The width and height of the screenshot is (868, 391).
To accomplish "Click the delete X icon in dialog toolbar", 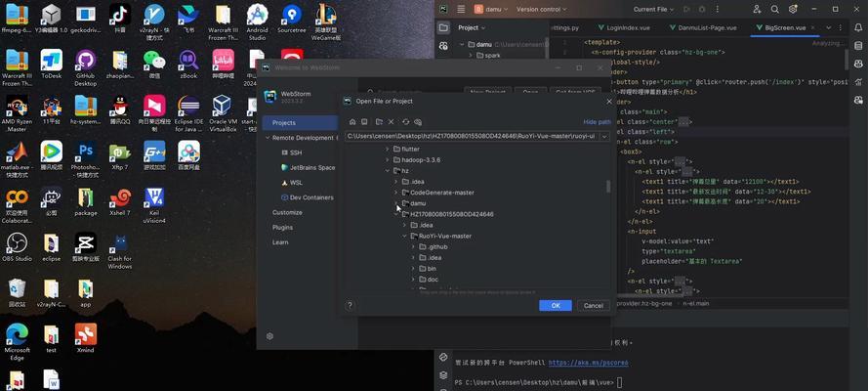I will point(391,122).
